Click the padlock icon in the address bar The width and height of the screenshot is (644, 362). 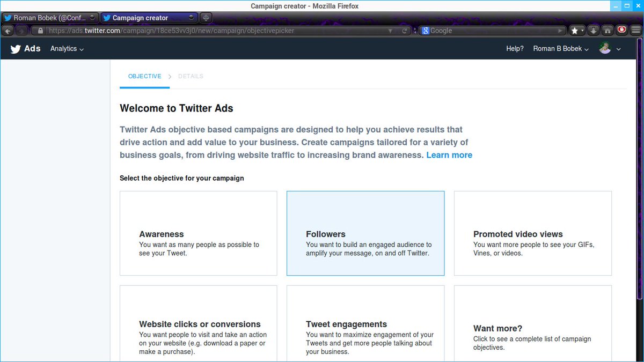[x=40, y=31]
